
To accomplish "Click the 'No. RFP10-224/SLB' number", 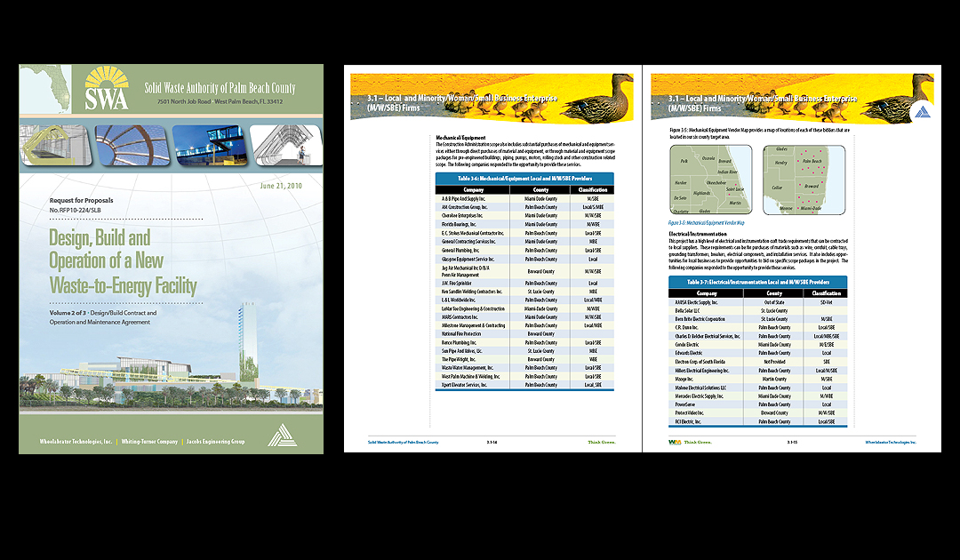I will [76, 210].
